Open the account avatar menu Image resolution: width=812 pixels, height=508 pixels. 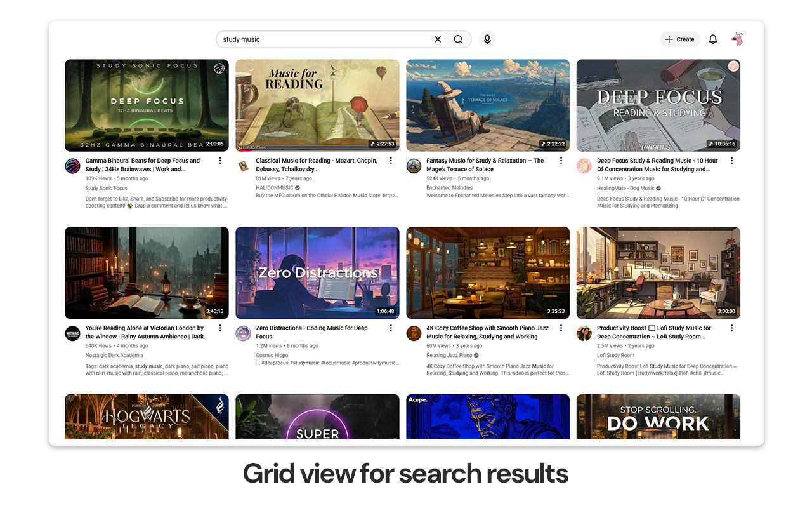point(737,39)
